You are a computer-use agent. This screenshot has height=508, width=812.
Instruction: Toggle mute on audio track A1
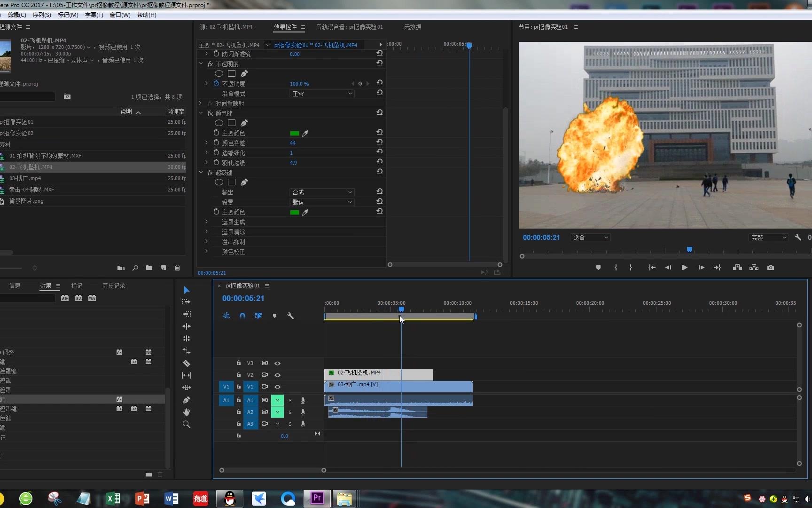coord(277,400)
